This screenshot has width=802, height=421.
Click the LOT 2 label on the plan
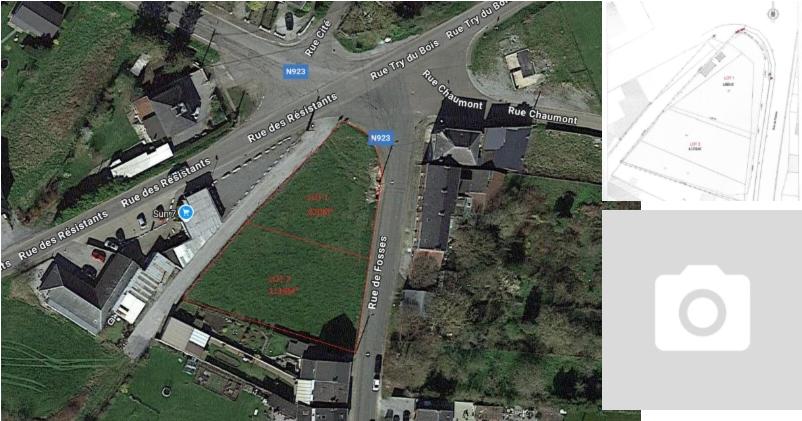[695, 146]
